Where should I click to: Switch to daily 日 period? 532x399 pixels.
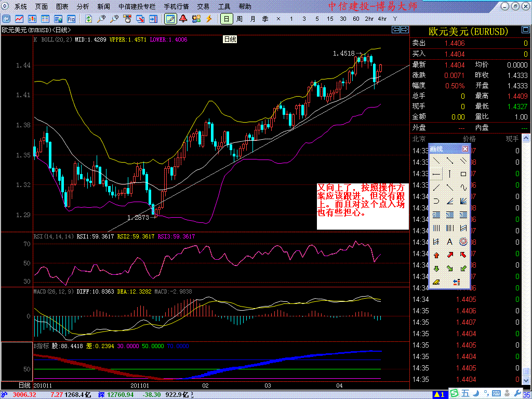(x=227, y=19)
